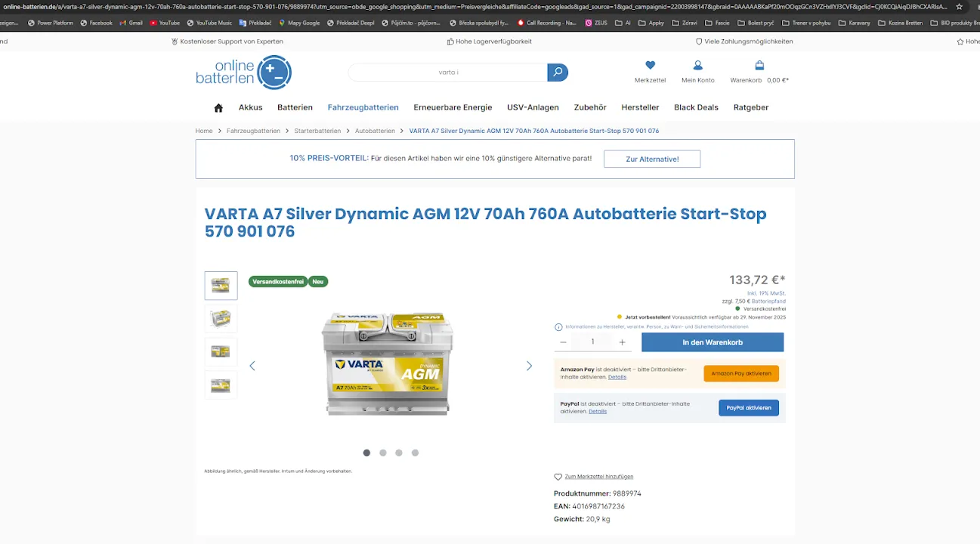Open the Zubehör menu
This screenshot has height=544, width=980.
(x=590, y=107)
